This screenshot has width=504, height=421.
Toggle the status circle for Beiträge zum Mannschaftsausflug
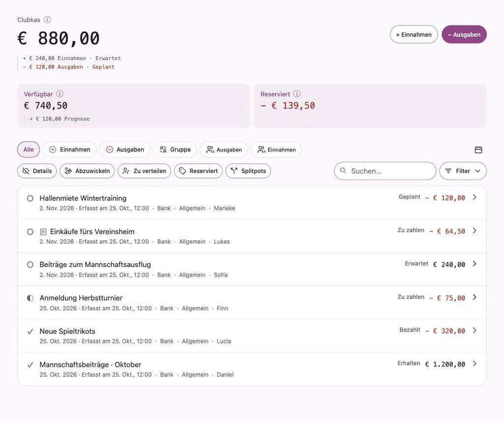pyautogui.click(x=30, y=265)
